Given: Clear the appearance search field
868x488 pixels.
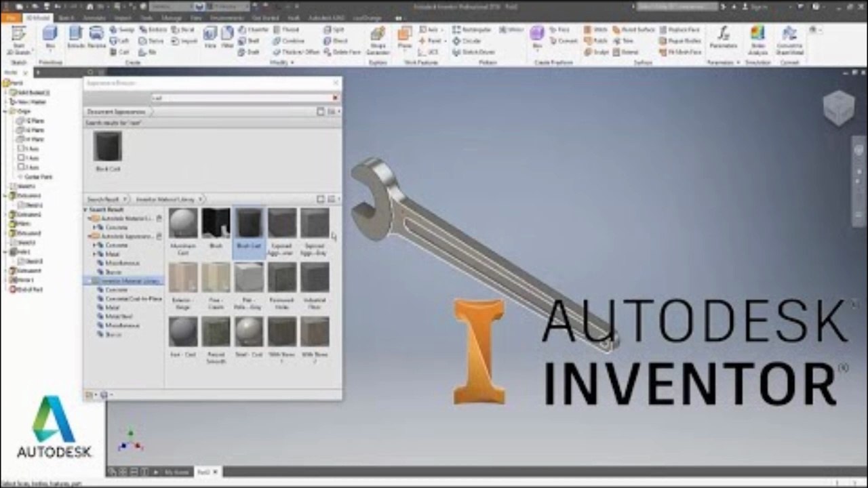Looking at the screenshot, I should pos(335,98).
